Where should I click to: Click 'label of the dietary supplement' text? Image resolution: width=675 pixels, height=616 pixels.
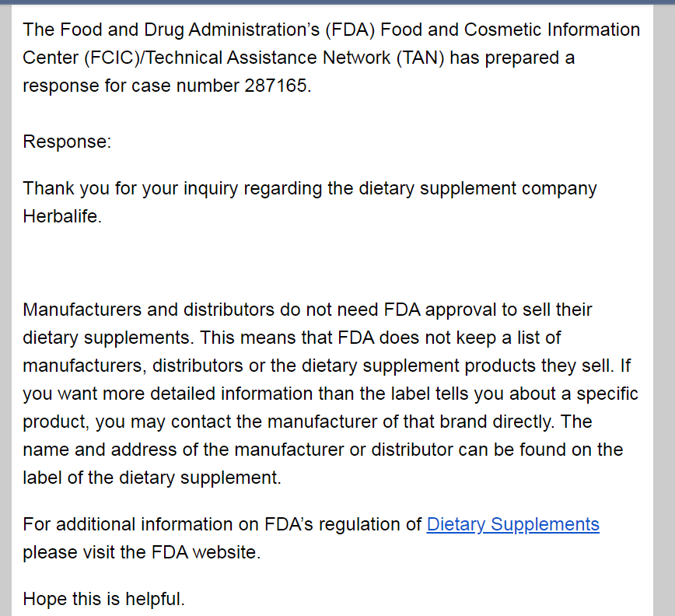[x=152, y=478]
